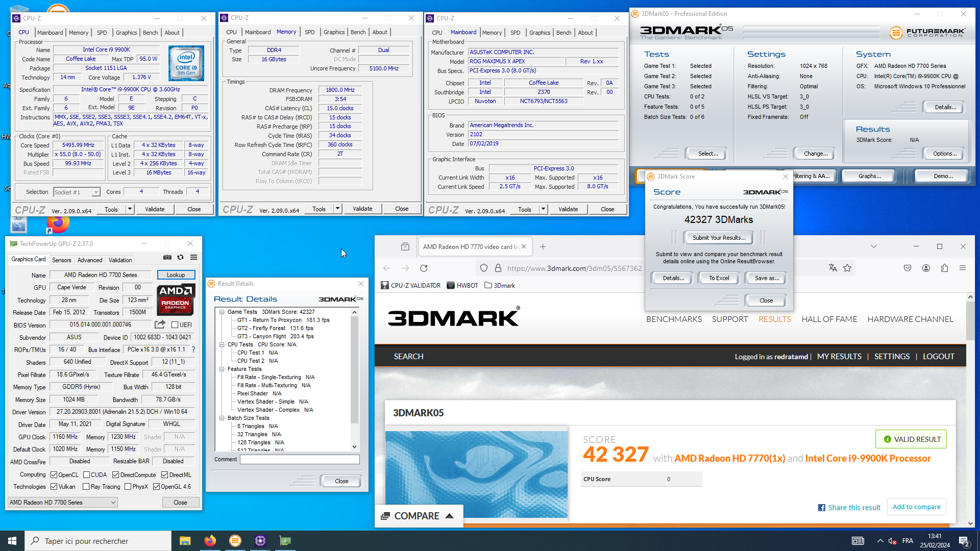Bookmark this page with the star icon

(x=847, y=268)
